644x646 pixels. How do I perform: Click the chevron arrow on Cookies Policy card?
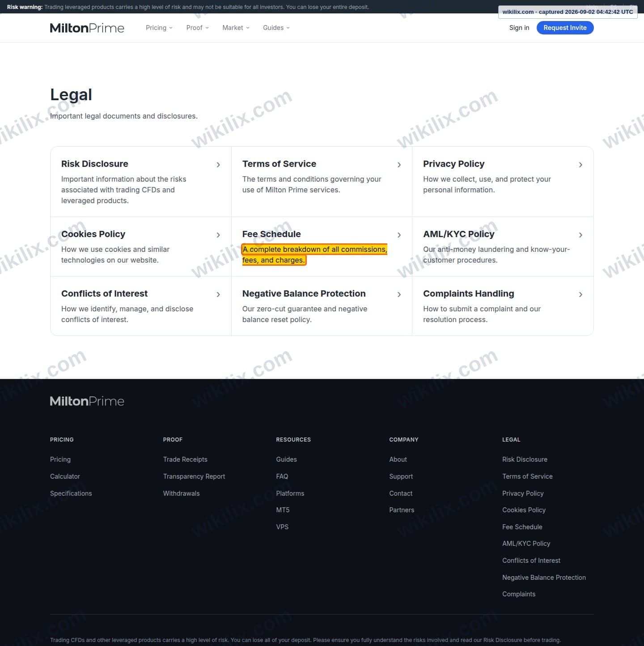pyautogui.click(x=218, y=235)
